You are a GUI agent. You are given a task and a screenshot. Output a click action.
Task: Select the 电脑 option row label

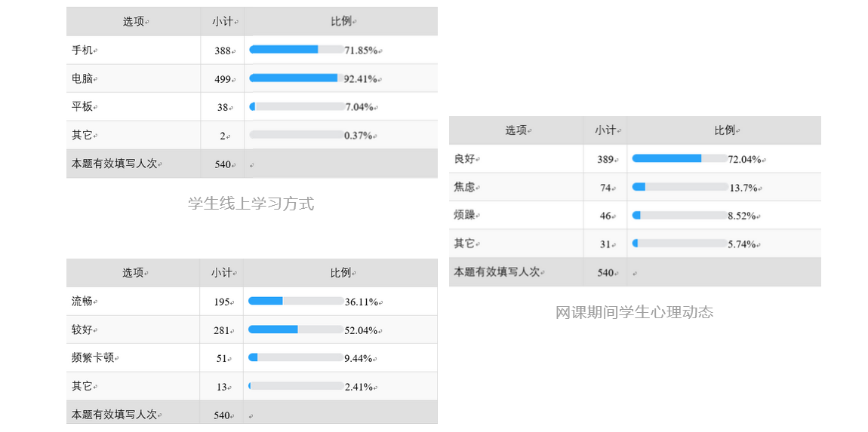[82, 78]
